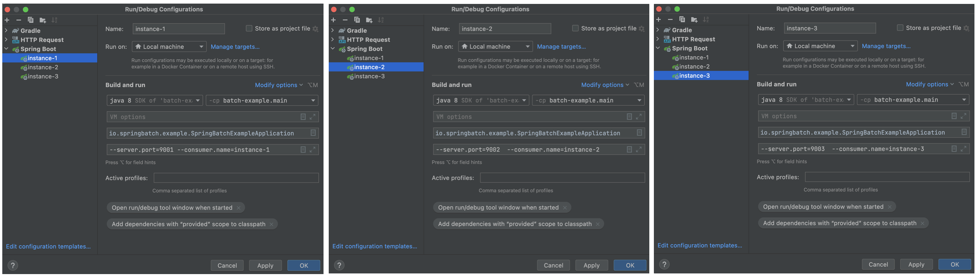Remove configuration in instance-3 window
980x278 pixels.
point(670,20)
